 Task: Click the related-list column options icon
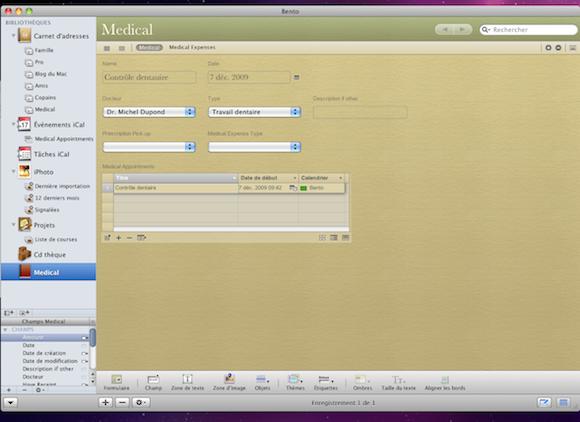pyautogui.click(x=141, y=237)
